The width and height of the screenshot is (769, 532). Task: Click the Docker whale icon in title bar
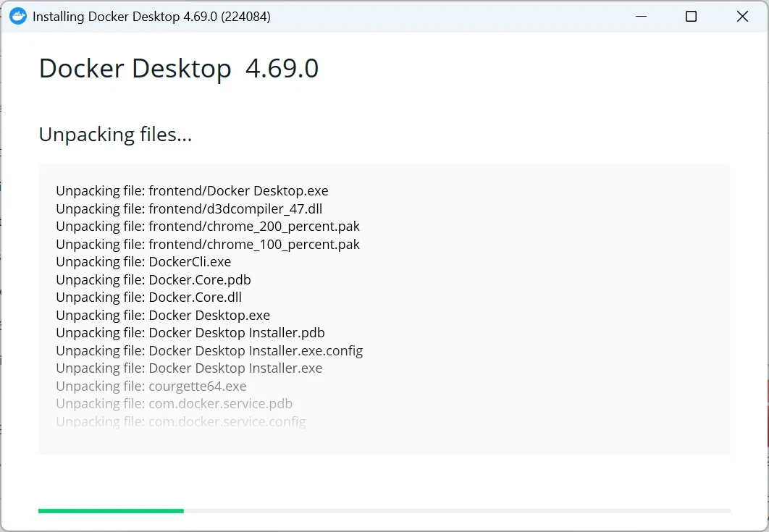point(18,16)
